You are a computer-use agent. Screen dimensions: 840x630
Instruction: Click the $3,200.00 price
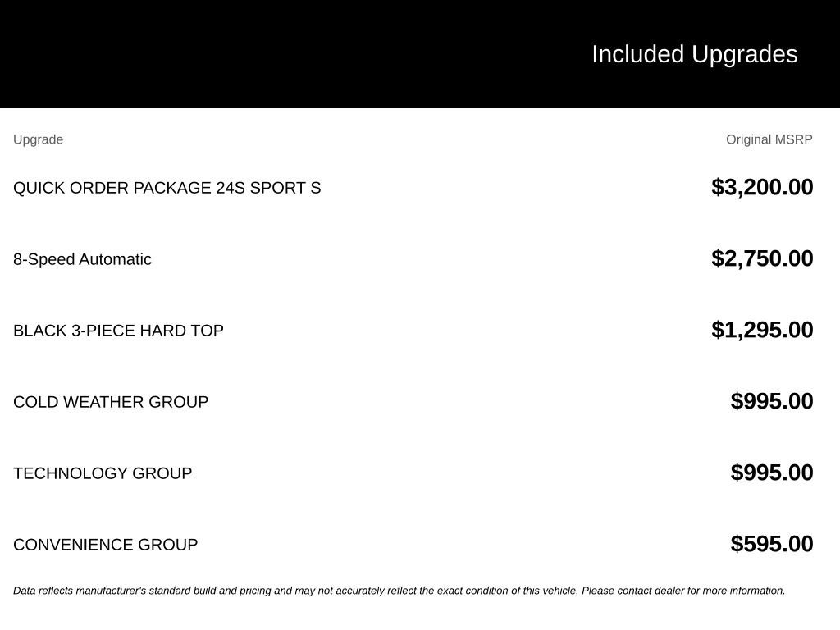point(762,187)
